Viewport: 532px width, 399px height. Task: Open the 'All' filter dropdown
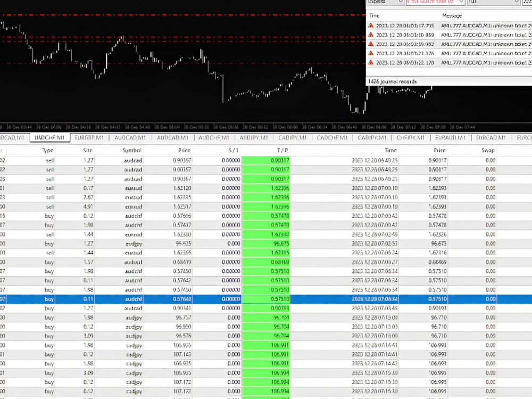[x=517, y=3]
